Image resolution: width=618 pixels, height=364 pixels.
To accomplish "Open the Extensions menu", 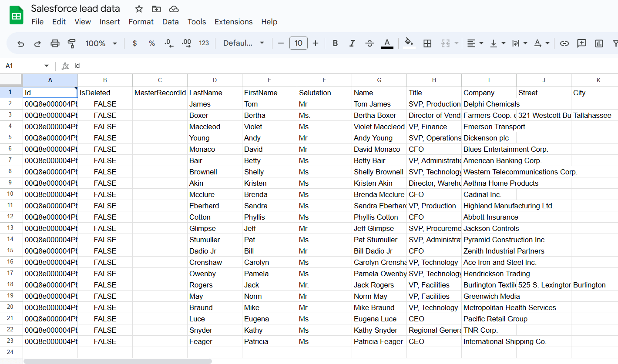I will 233,22.
